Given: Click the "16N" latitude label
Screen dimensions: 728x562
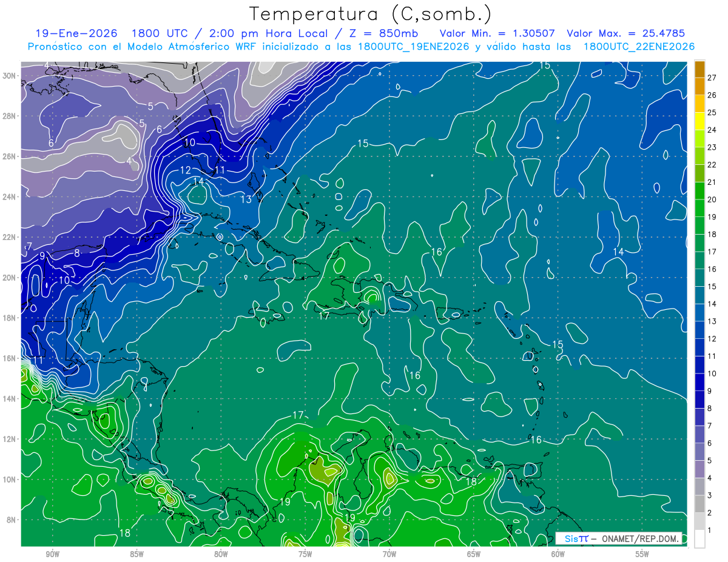Looking at the screenshot, I should [x=10, y=358].
